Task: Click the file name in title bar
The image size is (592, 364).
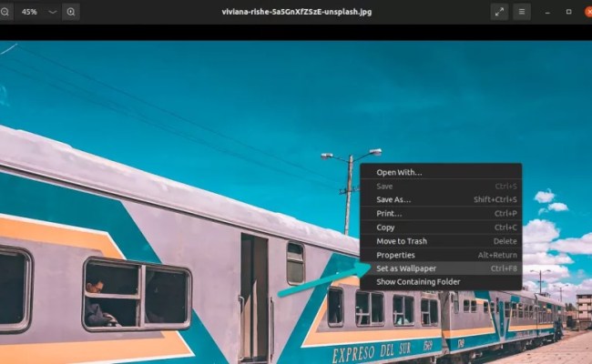Action: point(296,12)
